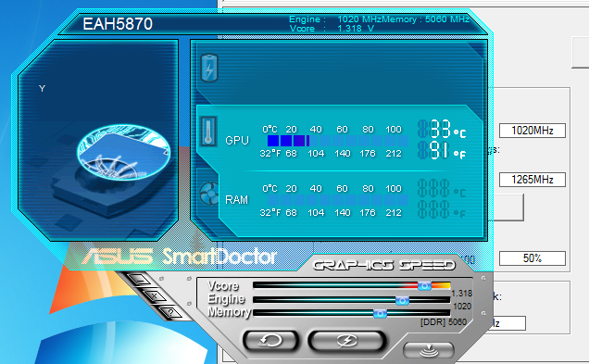Click the EAH5870 card title
The height and width of the screenshot is (364, 589).
click(118, 24)
